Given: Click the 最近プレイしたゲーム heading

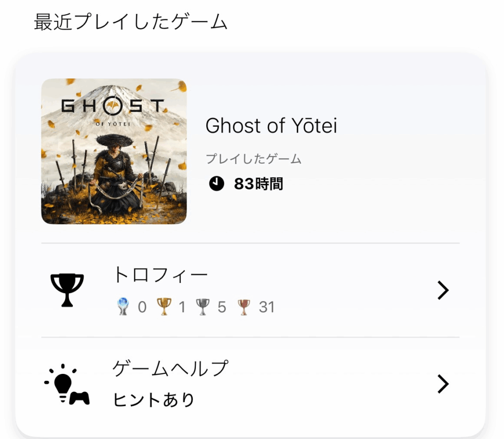Looking at the screenshot, I should [x=130, y=22].
